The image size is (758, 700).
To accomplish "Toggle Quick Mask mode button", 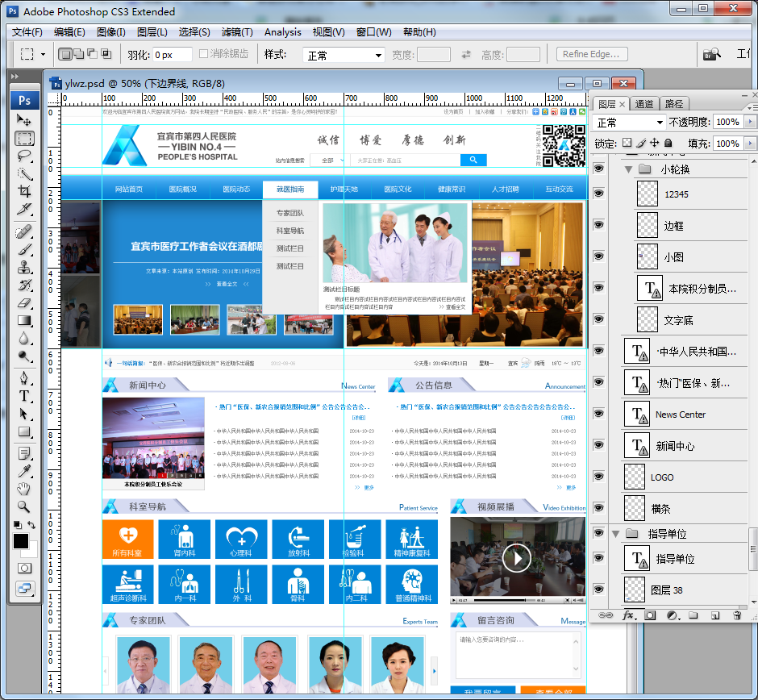I will [x=25, y=568].
